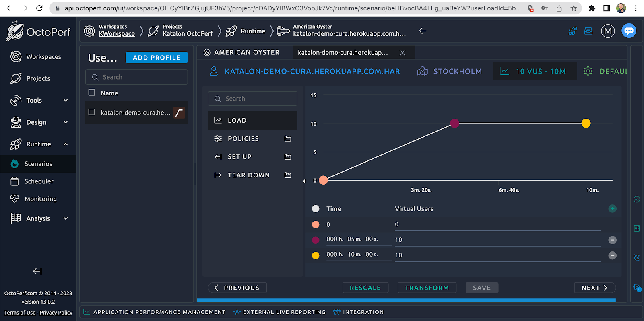Click the rocket launch icon in header
Viewport: 644px width, 321px height.
pyautogui.click(x=573, y=31)
